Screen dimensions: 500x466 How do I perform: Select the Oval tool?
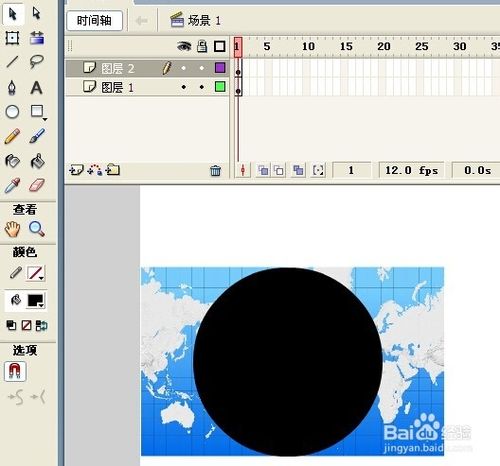[x=12, y=112]
